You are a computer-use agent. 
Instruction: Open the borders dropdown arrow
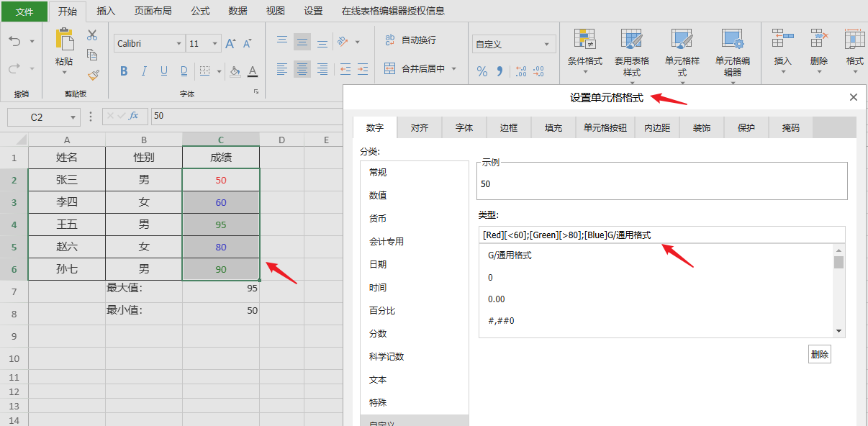coord(218,71)
